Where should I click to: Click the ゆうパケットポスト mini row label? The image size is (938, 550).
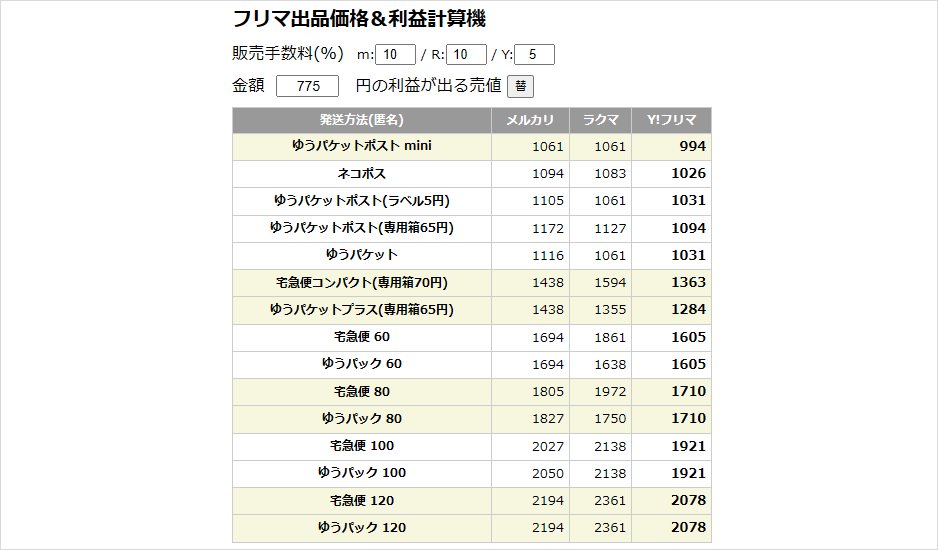(x=361, y=146)
